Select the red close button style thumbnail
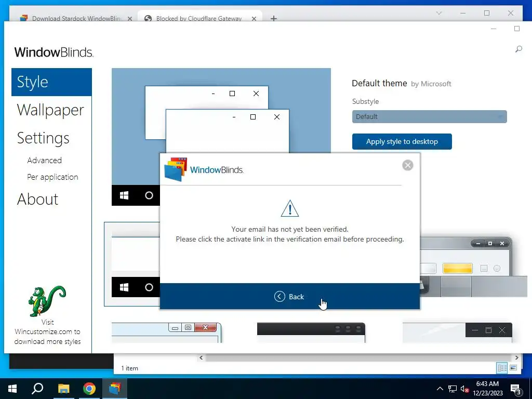Image resolution: width=532 pixels, height=399 pixels. pyautogui.click(x=166, y=332)
